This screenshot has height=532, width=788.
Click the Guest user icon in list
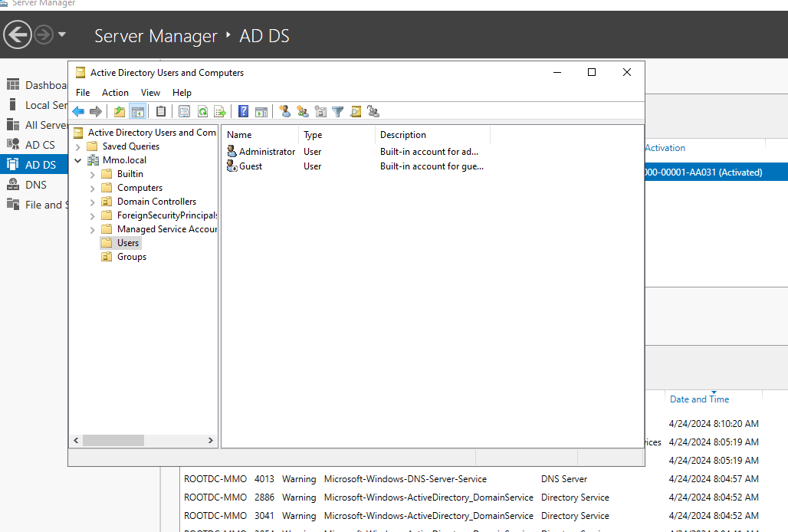click(231, 166)
